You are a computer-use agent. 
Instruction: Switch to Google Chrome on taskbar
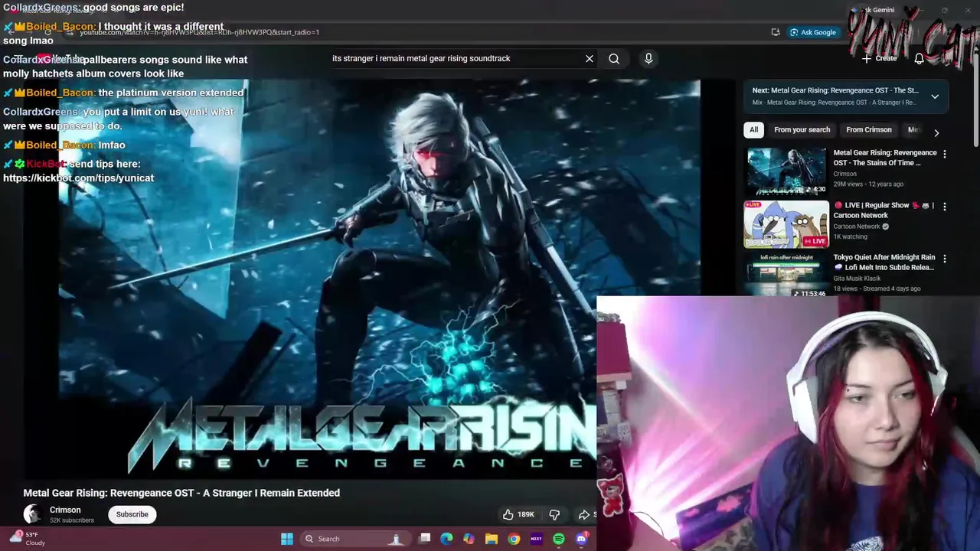pos(514,539)
